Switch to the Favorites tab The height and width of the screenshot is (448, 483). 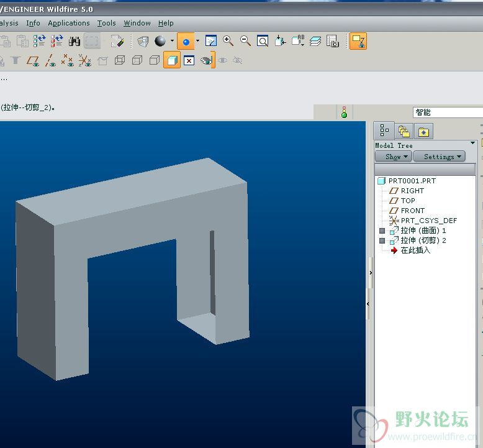(423, 131)
